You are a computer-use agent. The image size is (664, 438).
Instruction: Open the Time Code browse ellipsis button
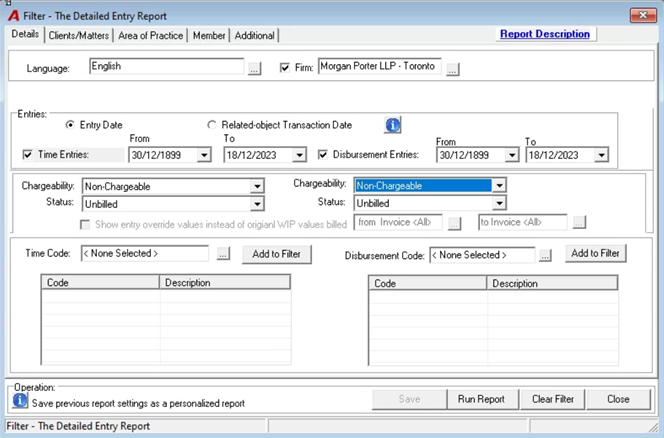point(223,254)
